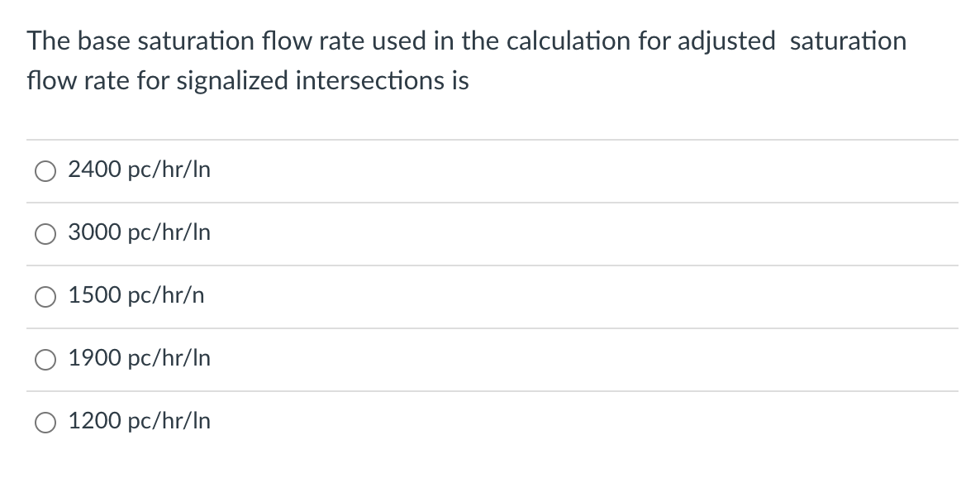Select the 1900 pc/hr/ln radio button
The image size is (980, 483).
(45, 359)
